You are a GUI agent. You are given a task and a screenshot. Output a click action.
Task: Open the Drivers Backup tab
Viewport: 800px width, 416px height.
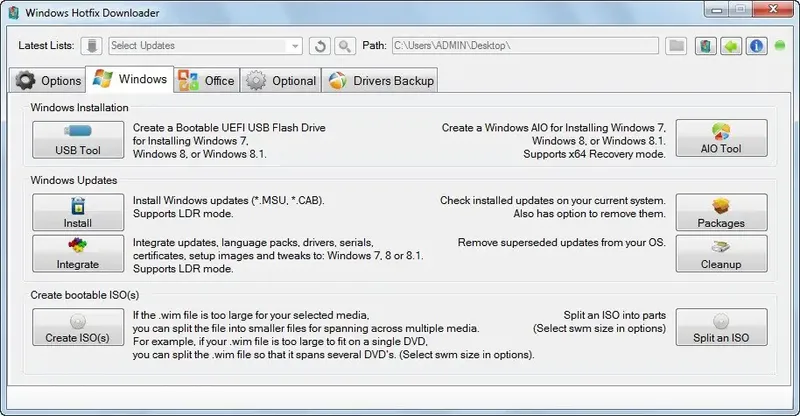coord(380,81)
